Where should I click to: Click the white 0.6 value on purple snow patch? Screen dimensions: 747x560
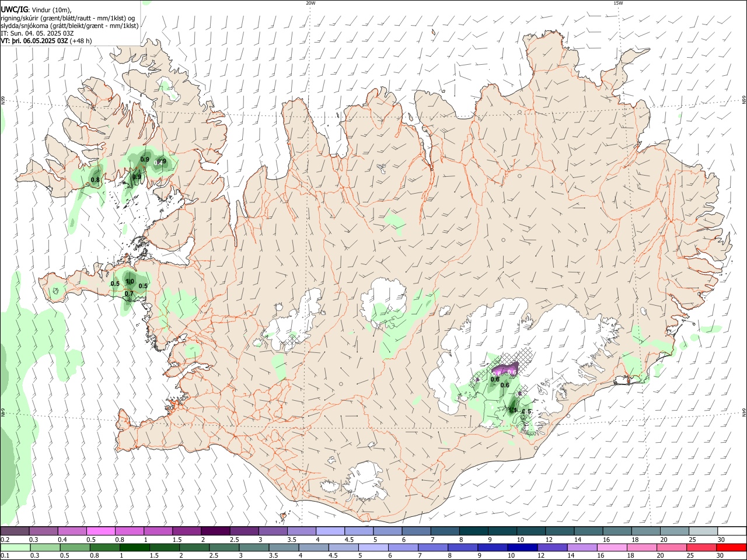pyautogui.click(x=512, y=372)
